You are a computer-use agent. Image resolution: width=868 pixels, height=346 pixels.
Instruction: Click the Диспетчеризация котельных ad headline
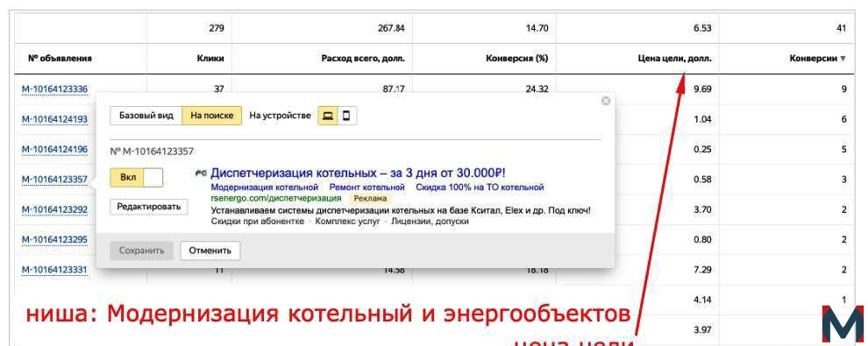[359, 173]
